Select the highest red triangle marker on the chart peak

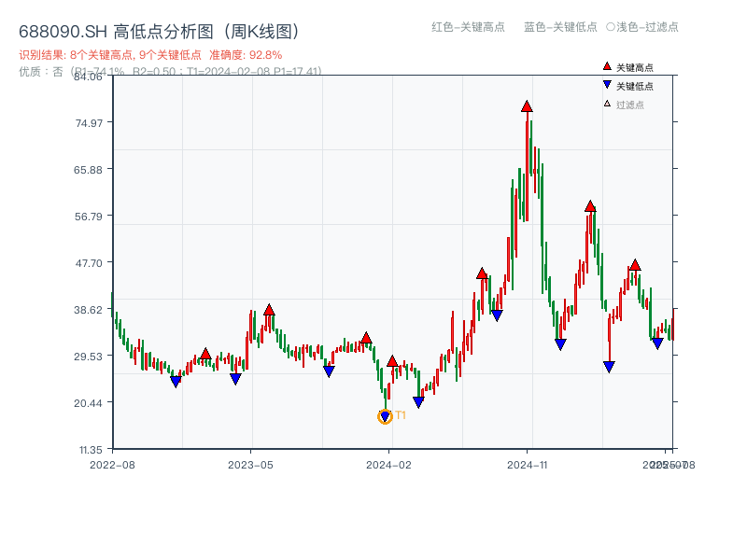tap(525, 106)
